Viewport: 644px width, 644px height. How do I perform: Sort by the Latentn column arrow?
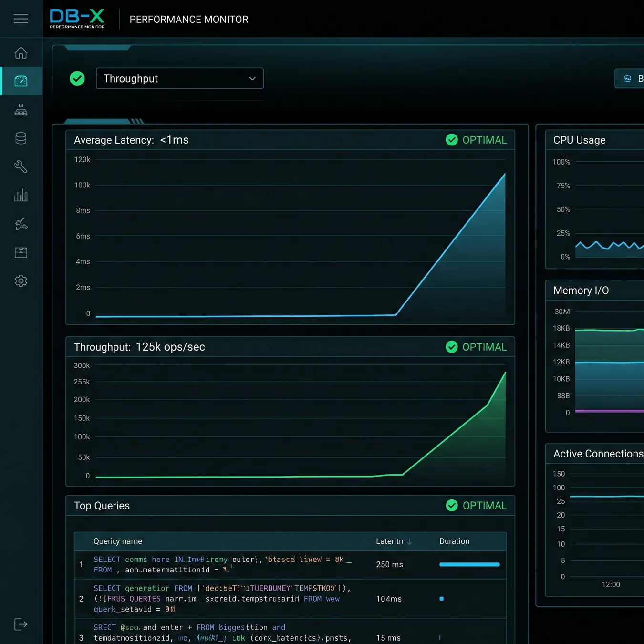[409, 541]
